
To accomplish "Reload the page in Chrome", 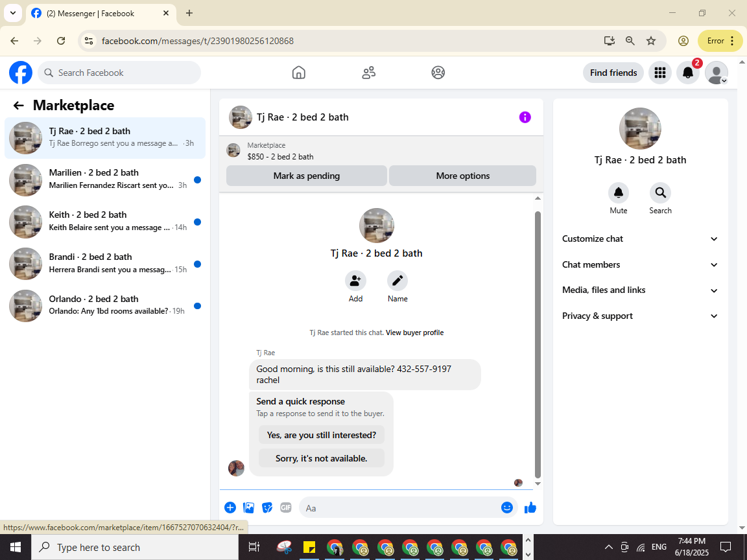I will 61,41.
